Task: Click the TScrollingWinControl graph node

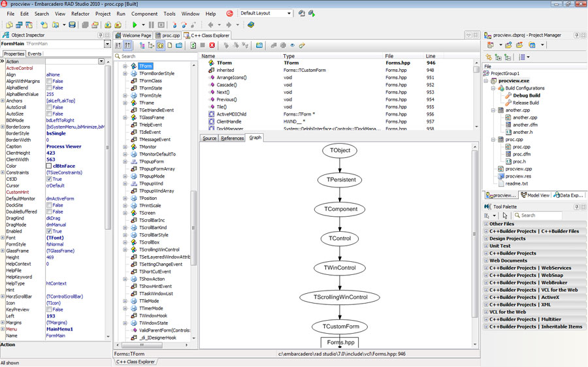Action: (x=340, y=297)
